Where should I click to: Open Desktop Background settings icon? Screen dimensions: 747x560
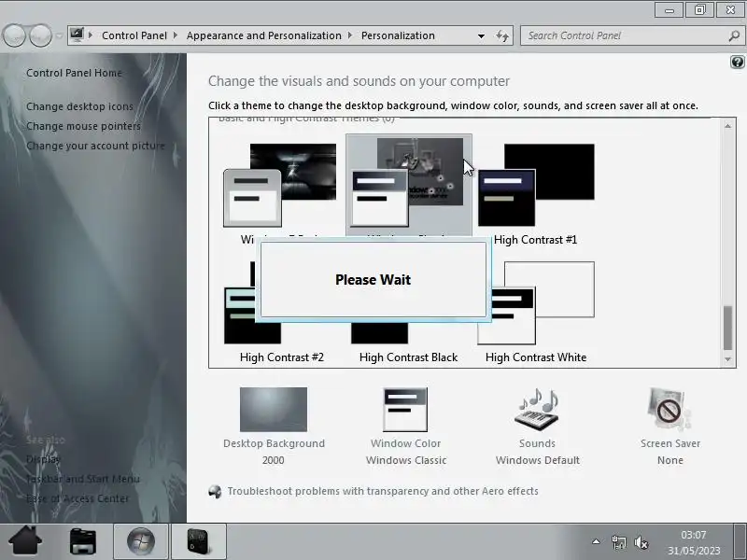(274, 410)
